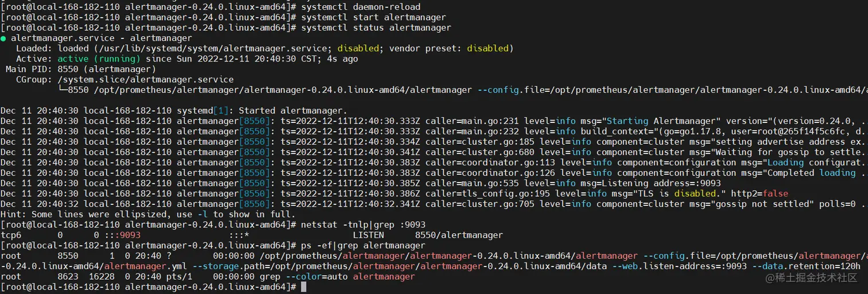This screenshot has height=294, width=868.
Task: Click 'caller=coordinator.go:126' in the log
Action: [491, 172]
